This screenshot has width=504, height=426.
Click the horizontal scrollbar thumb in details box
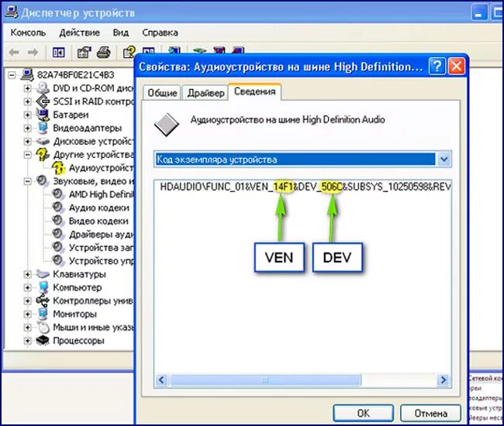[x=265, y=380]
